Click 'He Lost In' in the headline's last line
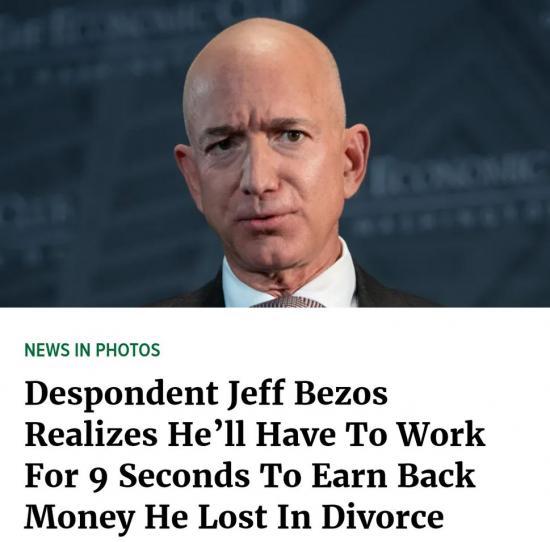The width and height of the screenshot is (550, 542). click(228, 517)
